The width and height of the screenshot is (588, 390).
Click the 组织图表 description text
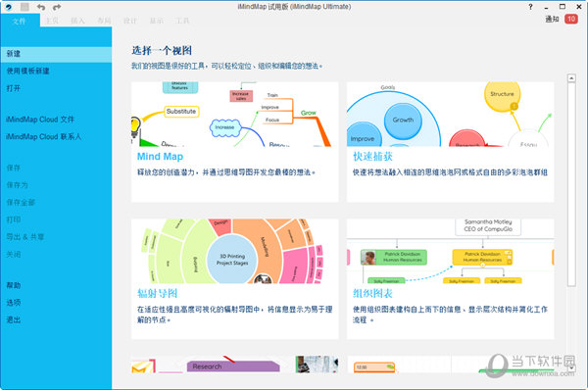450,315
